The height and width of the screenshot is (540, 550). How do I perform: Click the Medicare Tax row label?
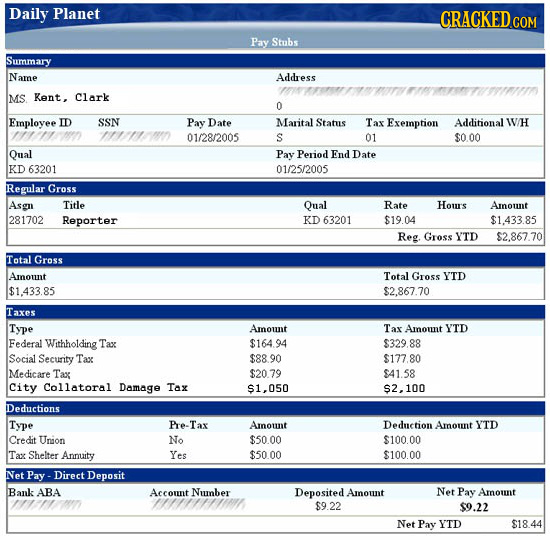[x=40, y=374]
